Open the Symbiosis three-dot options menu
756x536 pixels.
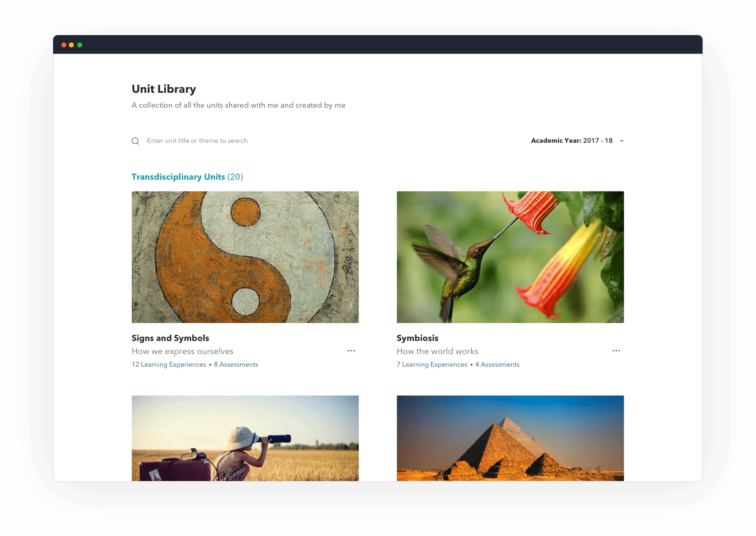(x=616, y=351)
